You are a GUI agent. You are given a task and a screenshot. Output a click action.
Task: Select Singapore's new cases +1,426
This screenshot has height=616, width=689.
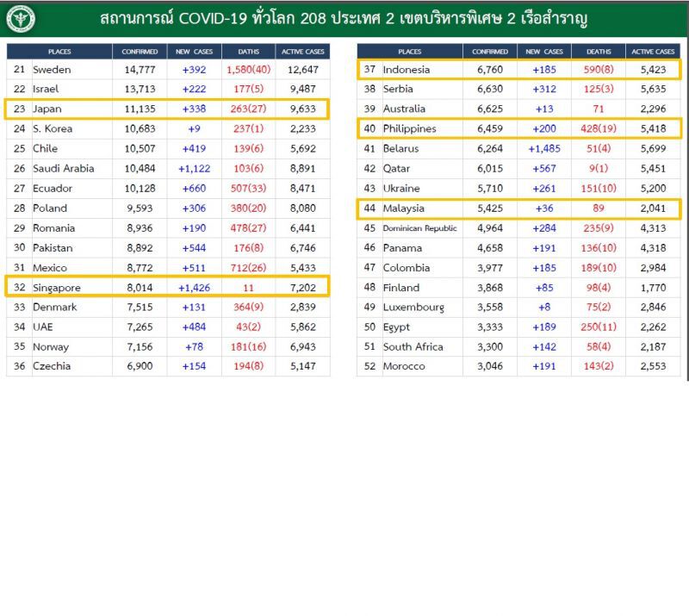click(x=195, y=288)
